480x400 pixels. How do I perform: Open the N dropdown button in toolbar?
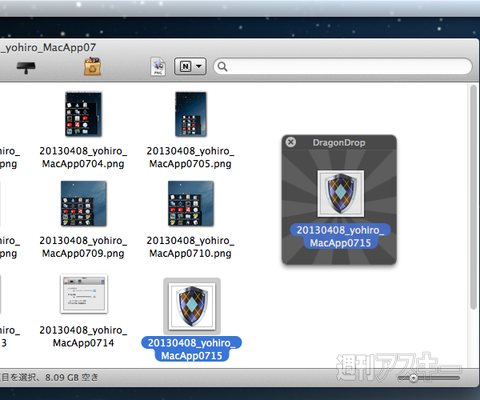[x=190, y=66]
